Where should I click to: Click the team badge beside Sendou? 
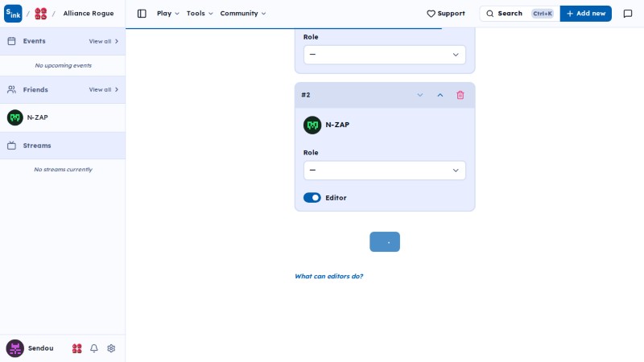coord(76,348)
